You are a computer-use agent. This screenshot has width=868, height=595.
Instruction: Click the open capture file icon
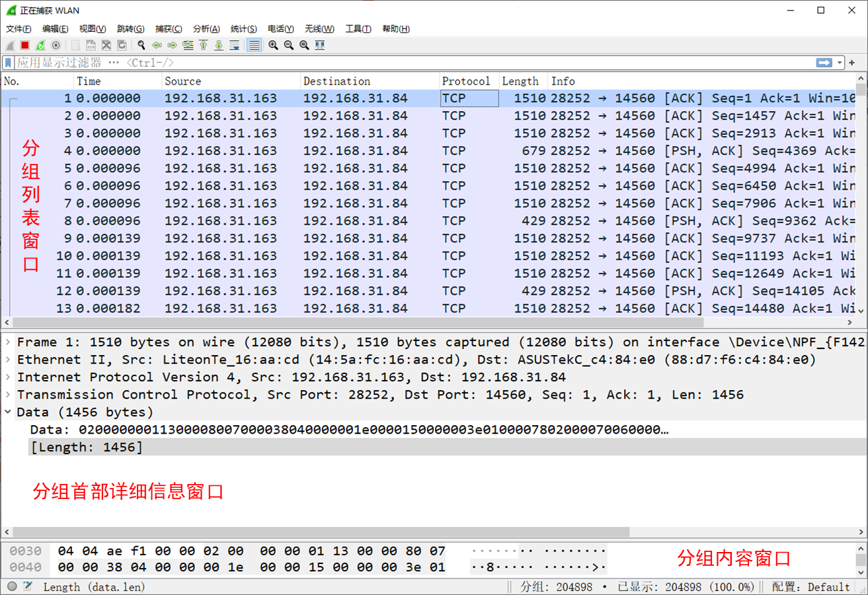coord(75,46)
